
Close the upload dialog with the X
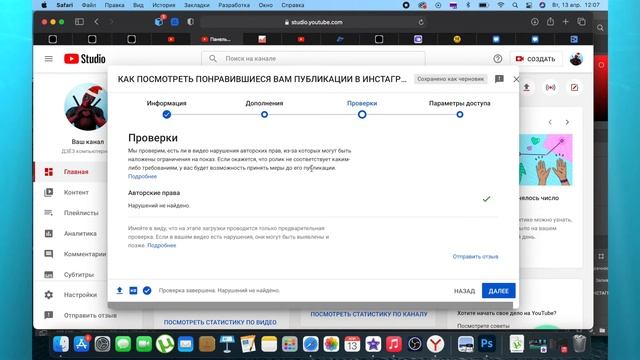[x=516, y=79]
